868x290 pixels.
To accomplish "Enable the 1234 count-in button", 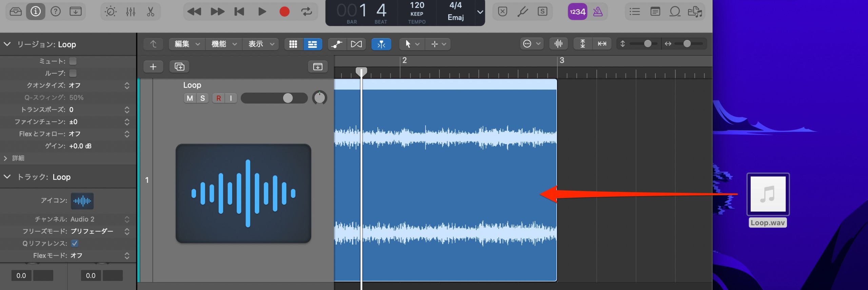I will coord(577,12).
